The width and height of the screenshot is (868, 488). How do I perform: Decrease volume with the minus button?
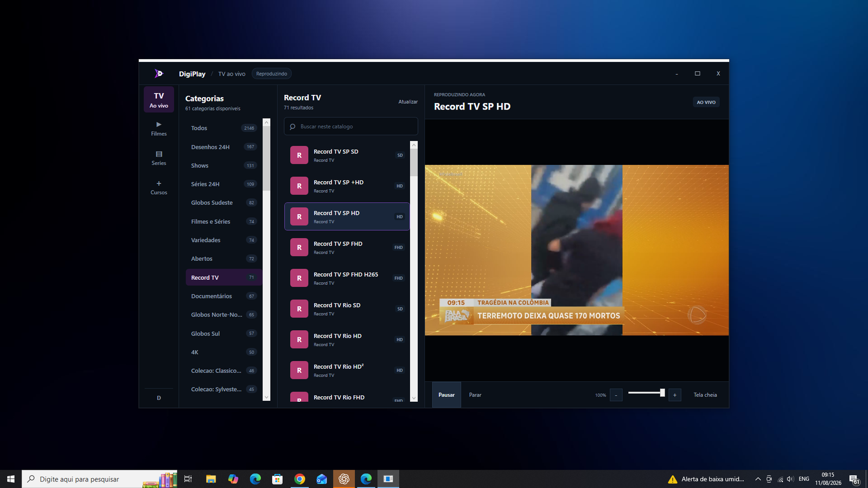click(x=616, y=395)
